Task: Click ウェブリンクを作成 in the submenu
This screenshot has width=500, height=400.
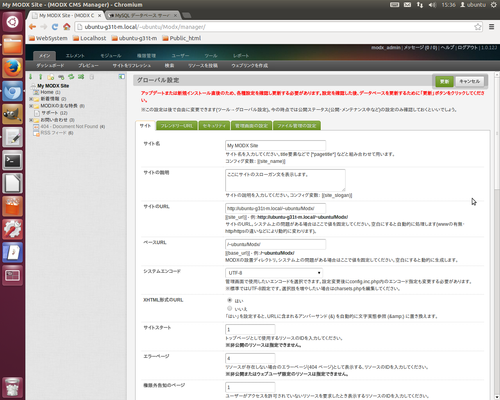Action: click(250, 66)
